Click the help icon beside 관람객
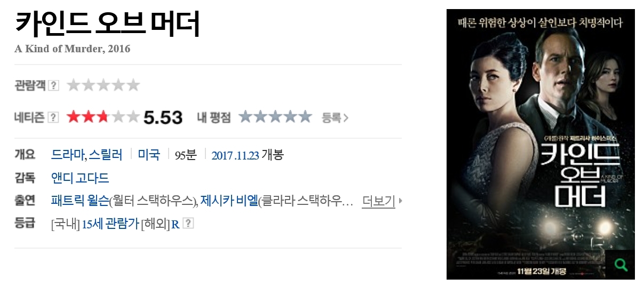Image resolution: width=644 pixels, height=286 pixels. pyautogui.click(x=53, y=85)
